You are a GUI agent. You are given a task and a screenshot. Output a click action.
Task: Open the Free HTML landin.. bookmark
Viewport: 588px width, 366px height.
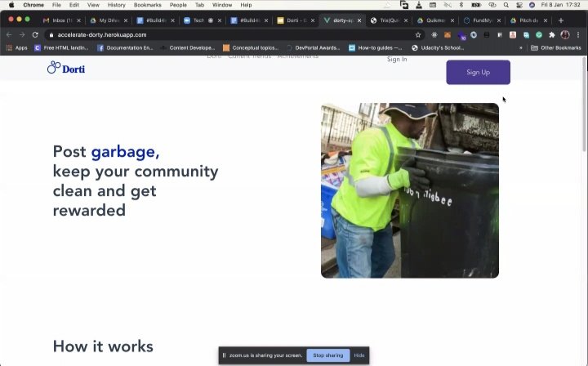pyautogui.click(x=62, y=48)
